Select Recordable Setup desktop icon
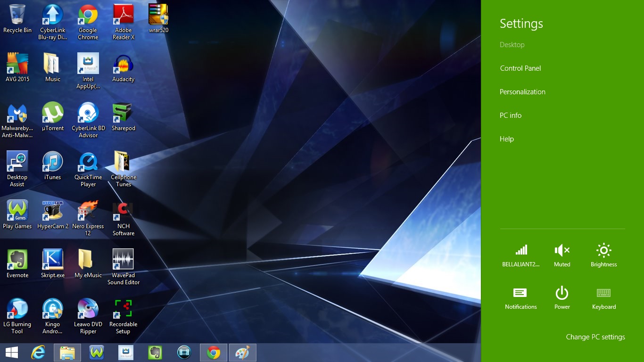Image resolution: width=644 pixels, height=362 pixels. (x=124, y=316)
